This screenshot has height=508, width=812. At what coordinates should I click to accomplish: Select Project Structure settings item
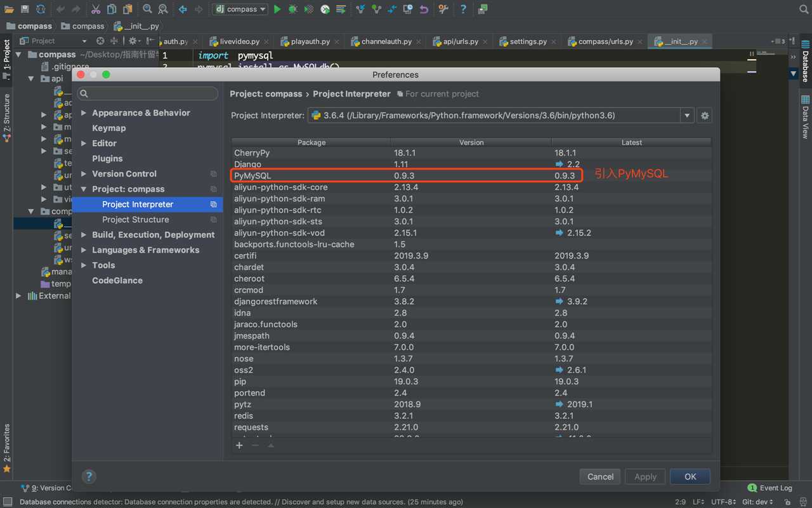click(x=135, y=220)
